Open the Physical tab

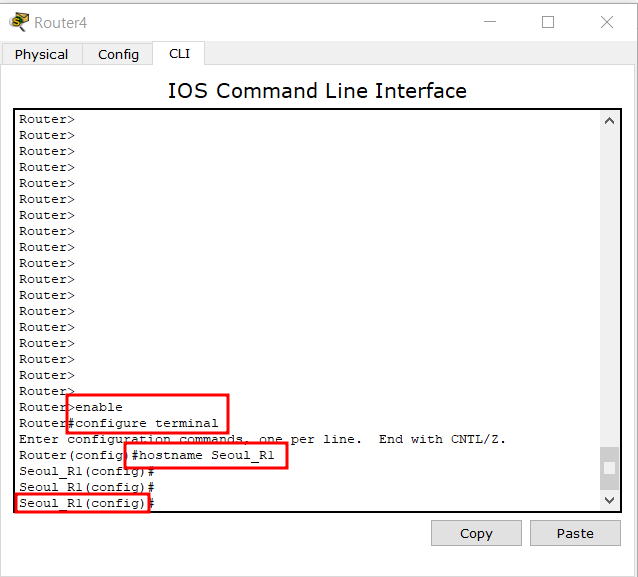pos(42,55)
